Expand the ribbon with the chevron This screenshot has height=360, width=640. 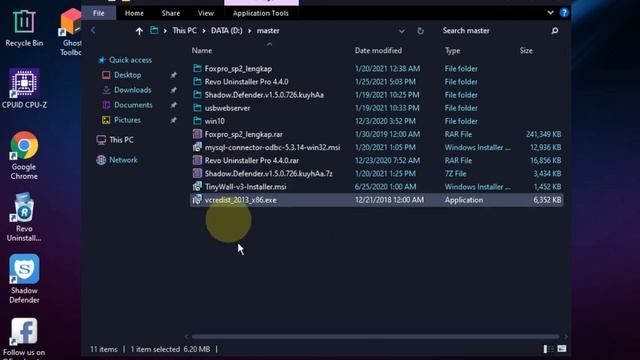pos(550,13)
